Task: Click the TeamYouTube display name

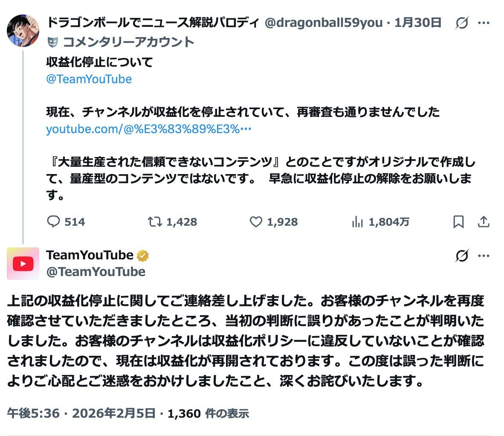Action: (x=90, y=255)
